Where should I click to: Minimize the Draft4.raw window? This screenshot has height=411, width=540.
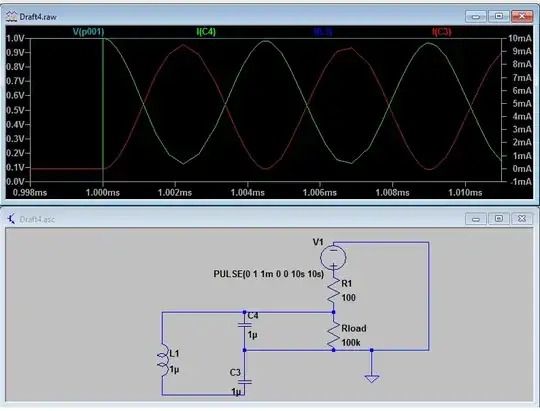(x=476, y=16)
